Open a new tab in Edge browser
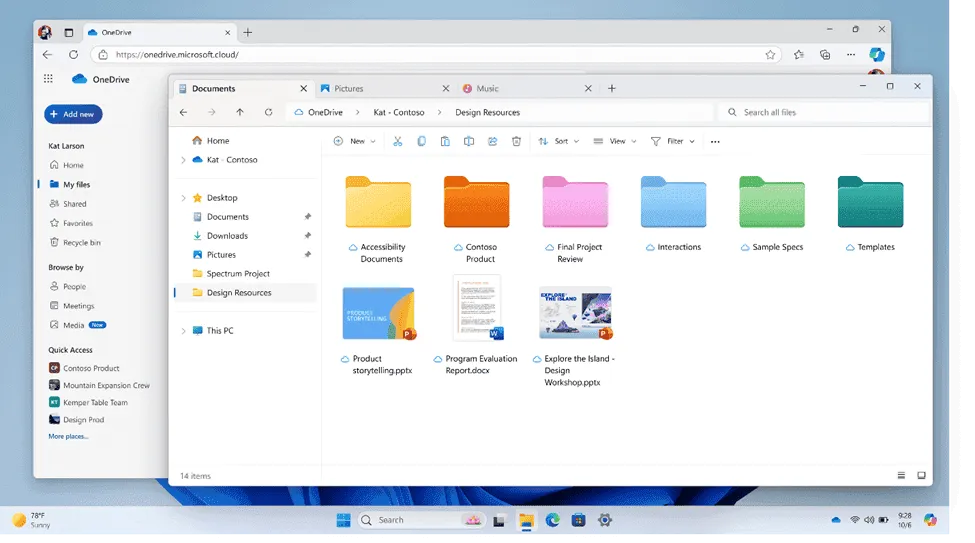Image resolution: width=975 pixels, height=543 pixels. (247, 32)
